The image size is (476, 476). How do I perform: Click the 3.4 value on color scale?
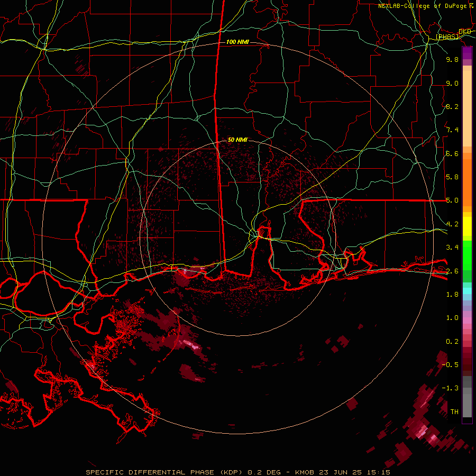click(452, 248)
